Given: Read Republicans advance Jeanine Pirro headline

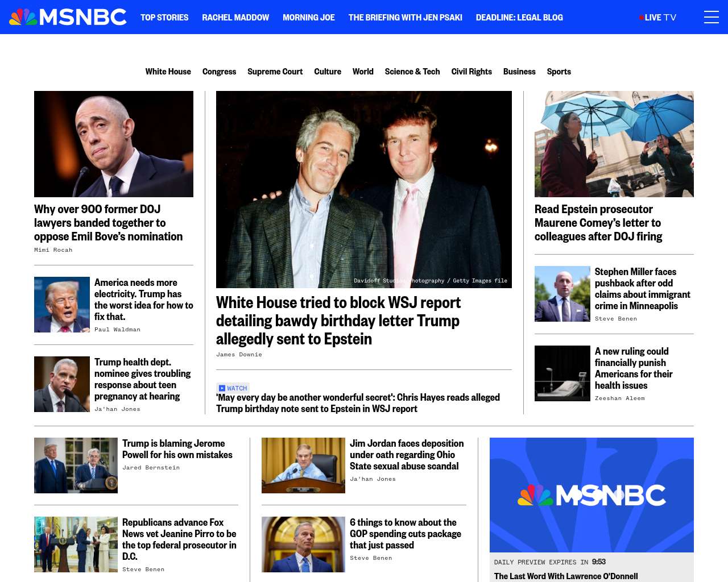Looking at the screenshot, I should click(x=179, y=539).
